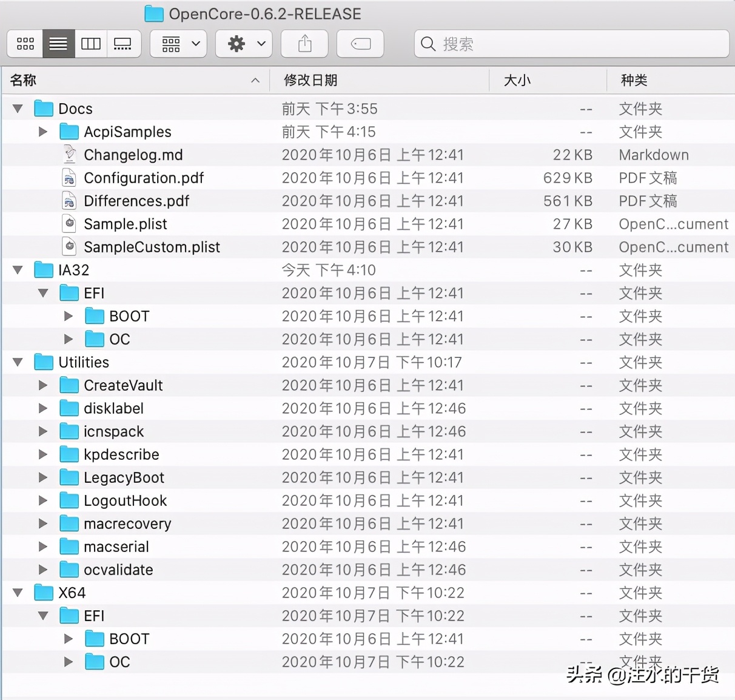Select the list view icon
Screen dimensions: 735x700
(58, 43)
